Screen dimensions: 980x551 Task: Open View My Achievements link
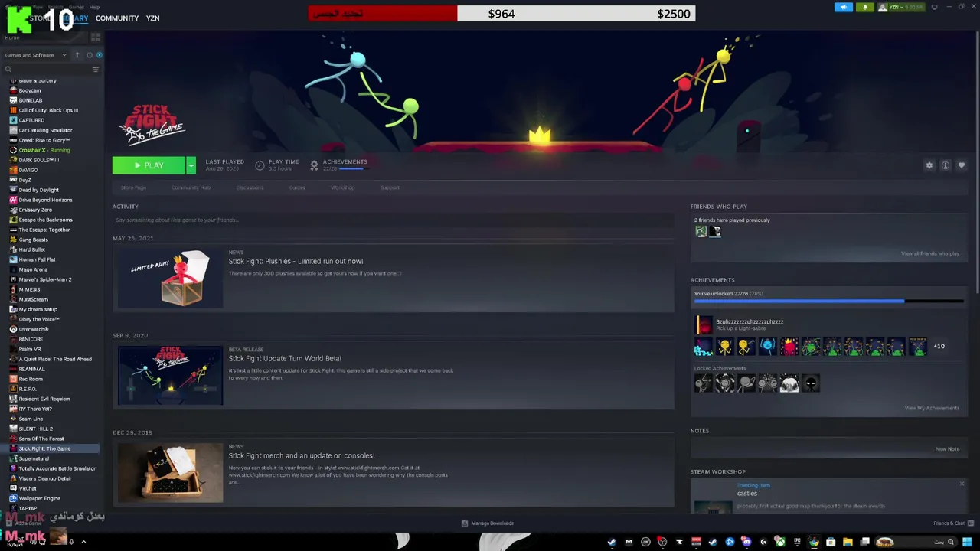tap(932, 408)
